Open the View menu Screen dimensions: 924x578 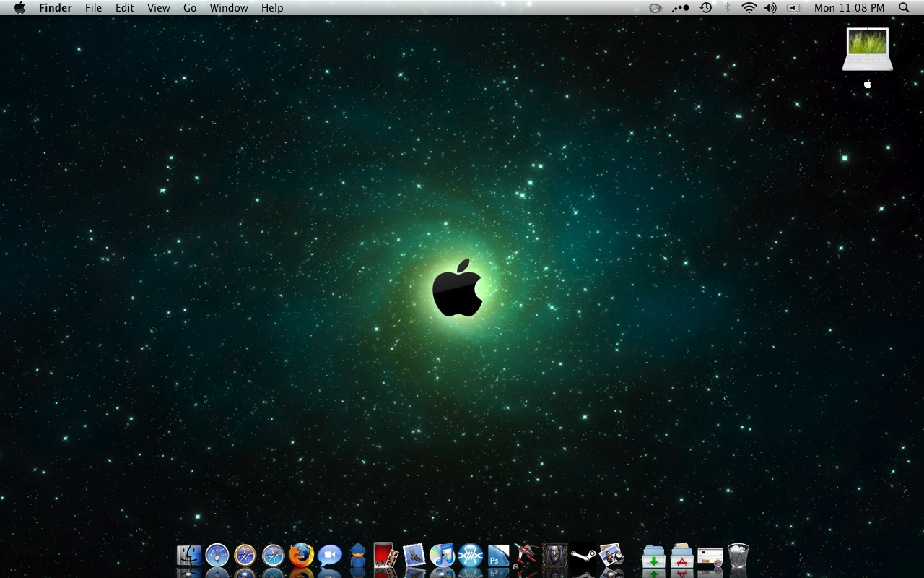[x=159, y=8]
